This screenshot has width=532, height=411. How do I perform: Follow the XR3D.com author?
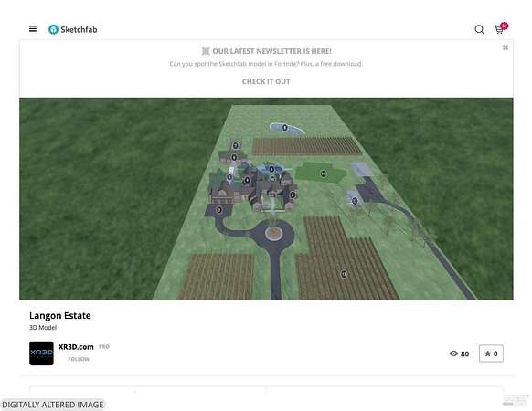[x=79, y=359]
